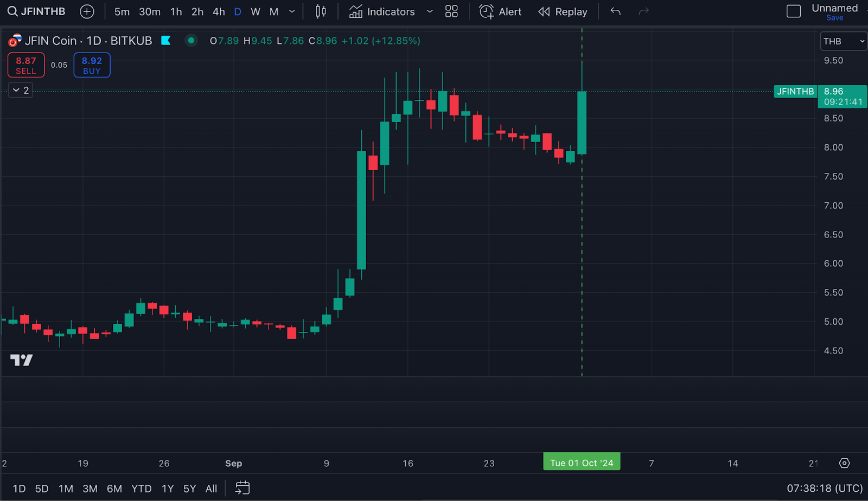Open the THB currency dropdown
868x501 pixels.
pyautogui.click(x=843, y=41)
